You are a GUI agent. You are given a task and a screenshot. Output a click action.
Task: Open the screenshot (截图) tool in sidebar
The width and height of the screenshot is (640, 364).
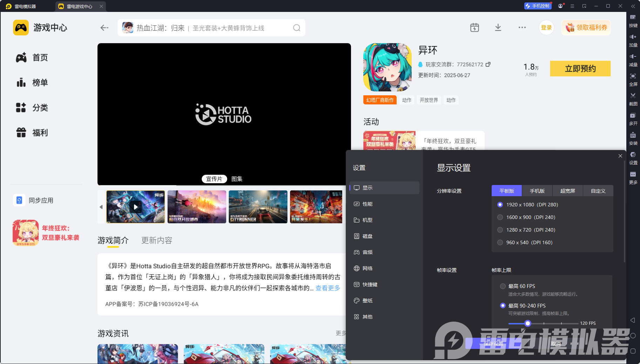click(633, 98)
